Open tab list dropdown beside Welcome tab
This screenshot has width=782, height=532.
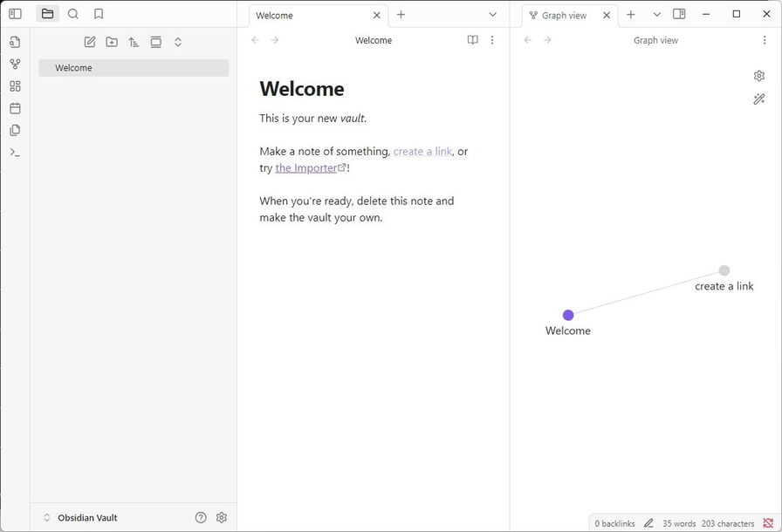(x=492, y=15)
